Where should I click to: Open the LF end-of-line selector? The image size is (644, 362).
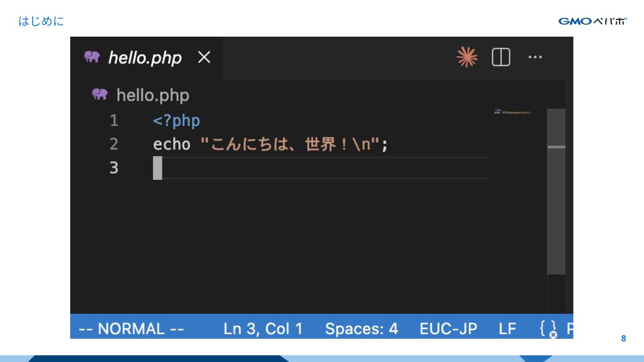pos(507,329)
